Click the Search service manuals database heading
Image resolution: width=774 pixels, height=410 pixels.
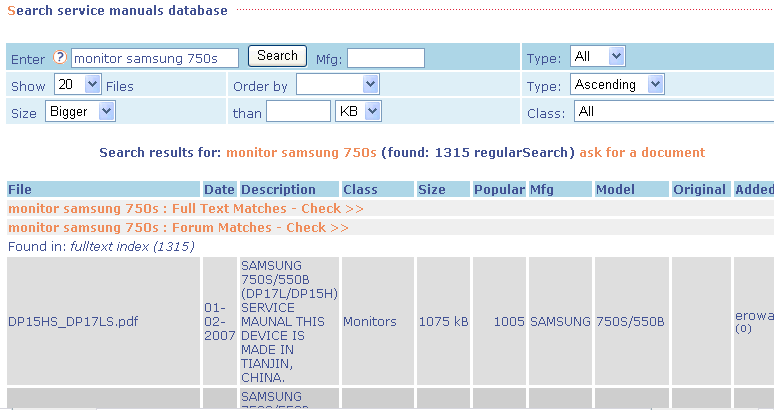click(117, 10)
